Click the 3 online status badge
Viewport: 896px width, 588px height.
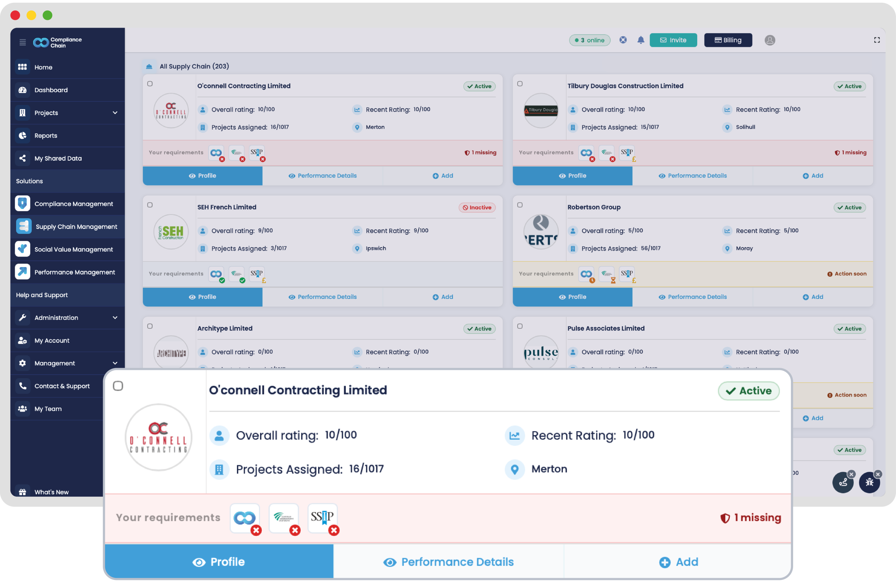pos(589,40)
